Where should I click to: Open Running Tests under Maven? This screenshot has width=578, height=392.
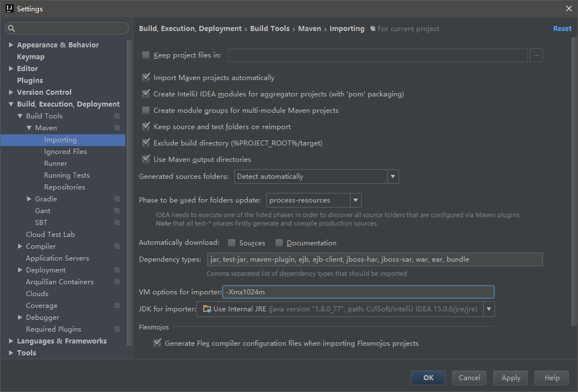click(x=67, y=175)
